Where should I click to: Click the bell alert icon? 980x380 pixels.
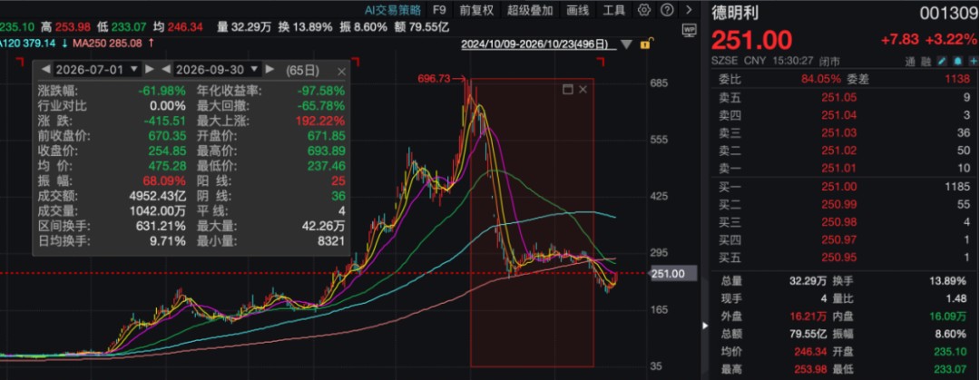coord(959,62)
